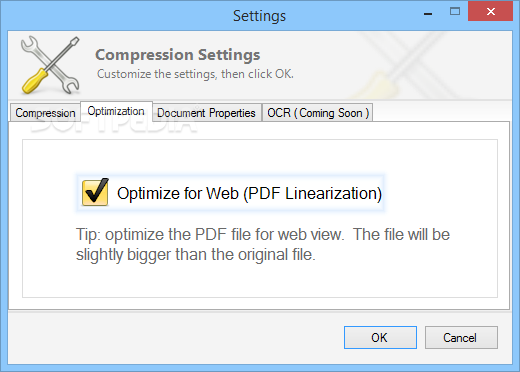Click the 'Customize the settings, then click OK' subtitle

pyautogui.click(x=195, y=74)
